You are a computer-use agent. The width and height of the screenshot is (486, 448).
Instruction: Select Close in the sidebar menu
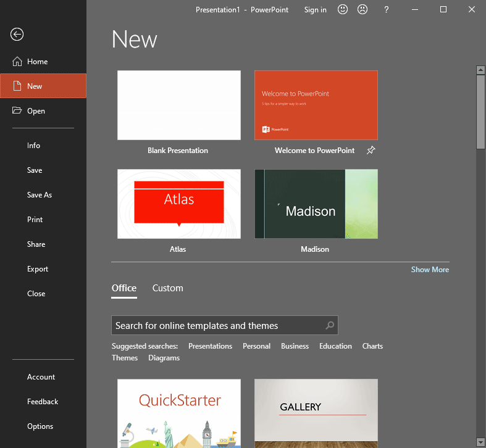click(x=36, y=294)
